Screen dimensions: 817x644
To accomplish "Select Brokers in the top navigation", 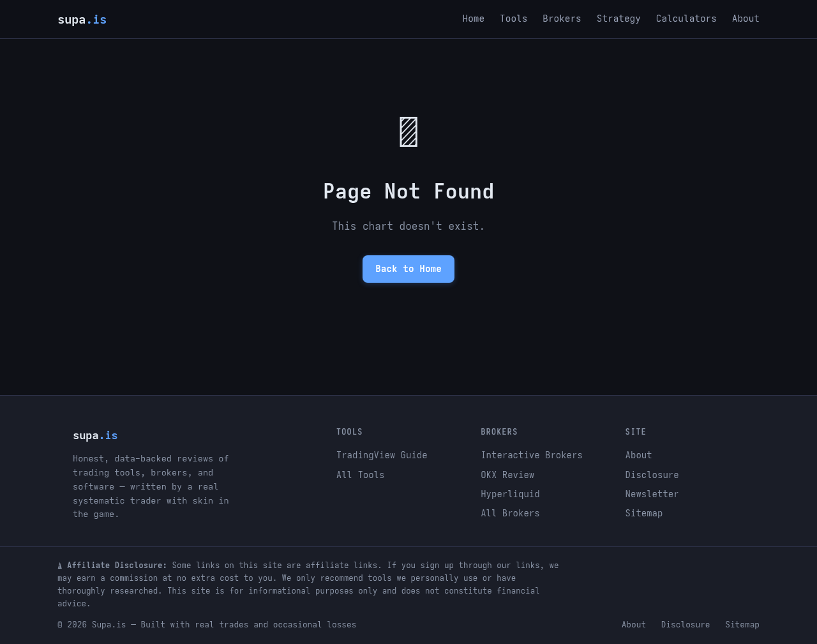I will coord(561,17).
